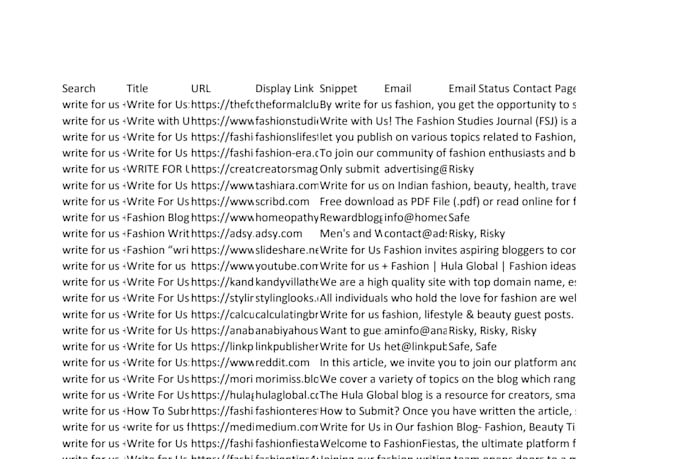The width and height of the screenshot is (680, 459).
Task: Click the 'Risky, Risky, Risky' status cell
Action: (x=492, y=331)
